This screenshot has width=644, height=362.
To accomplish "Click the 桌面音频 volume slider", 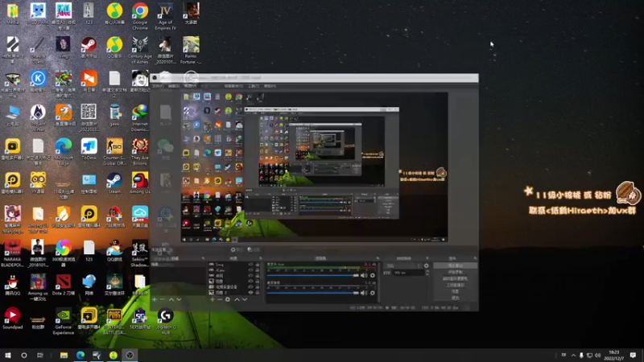I will pyautogui.click(x=313, y=293).
